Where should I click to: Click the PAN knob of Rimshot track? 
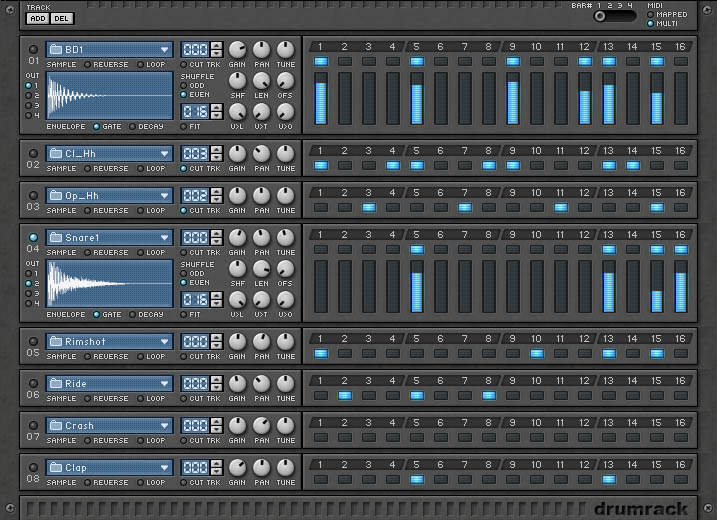coord(262,342)
